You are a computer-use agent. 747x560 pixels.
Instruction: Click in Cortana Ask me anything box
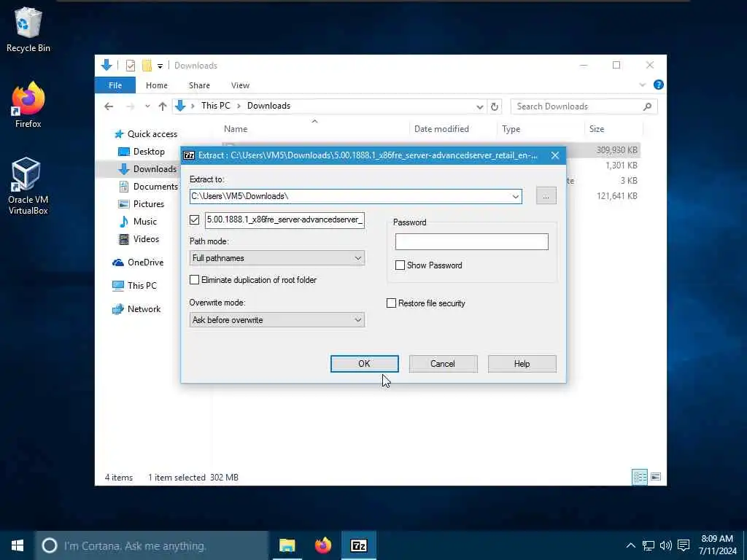pos(152,545)
